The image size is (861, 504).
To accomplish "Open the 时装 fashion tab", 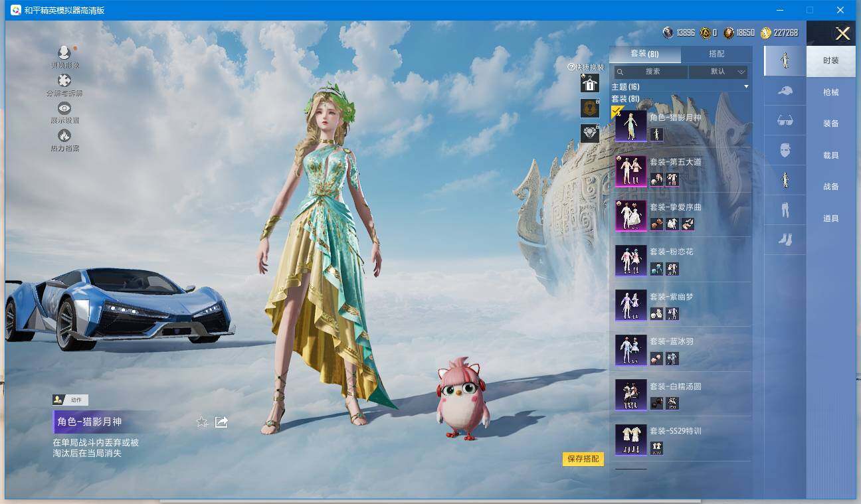I will [831, 60].
